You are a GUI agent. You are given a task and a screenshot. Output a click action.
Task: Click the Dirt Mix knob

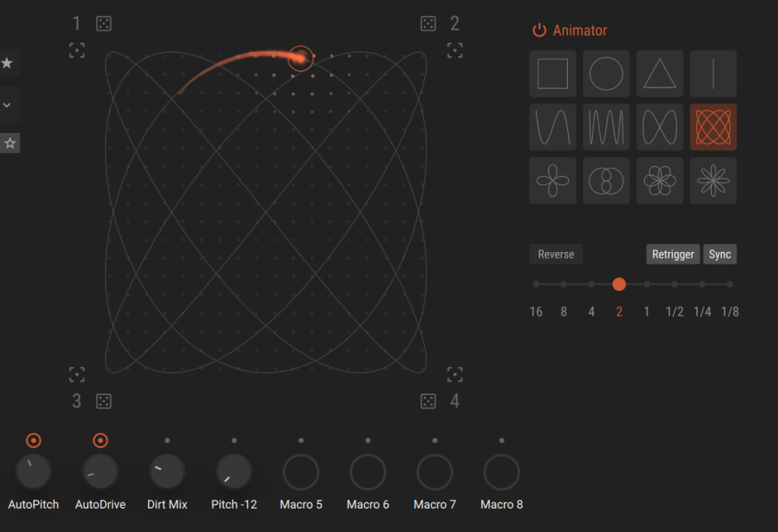[167, 472]
